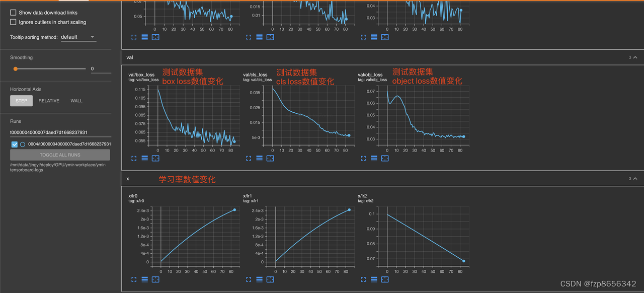Fit val/box_loss chart domain to data
Screen dimensions: 644x293
coord(155,158)
